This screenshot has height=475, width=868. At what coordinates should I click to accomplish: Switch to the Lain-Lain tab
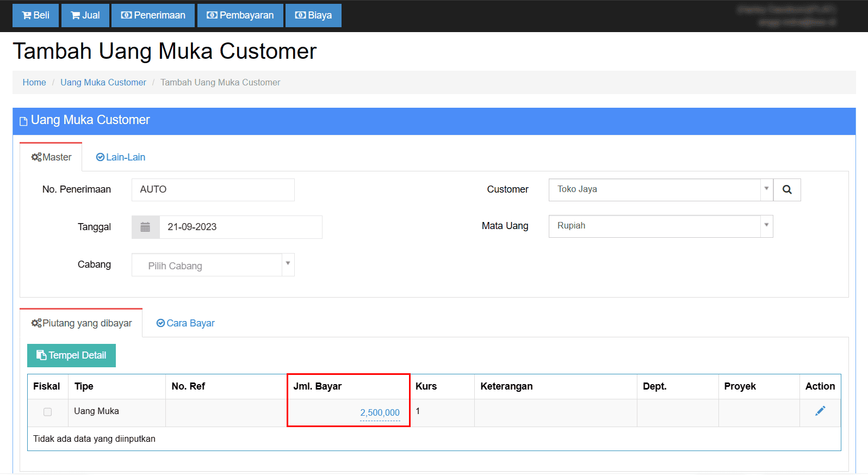[x=121, y=157]
